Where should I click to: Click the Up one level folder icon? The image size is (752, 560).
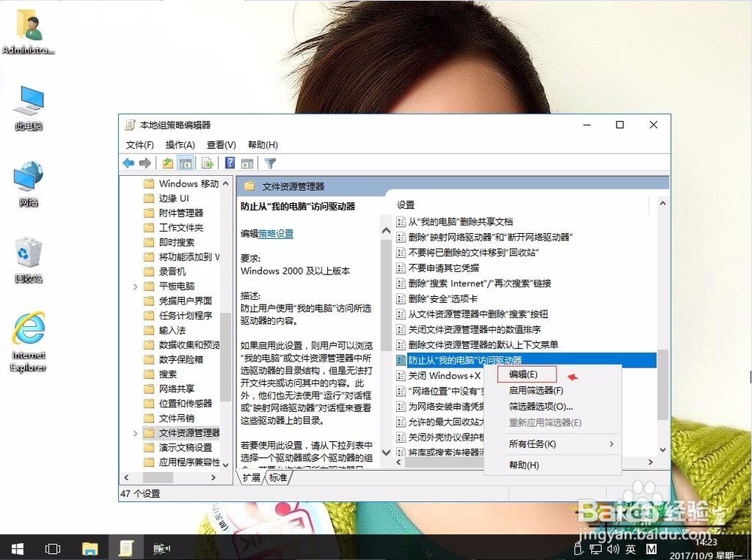[168, 164]
